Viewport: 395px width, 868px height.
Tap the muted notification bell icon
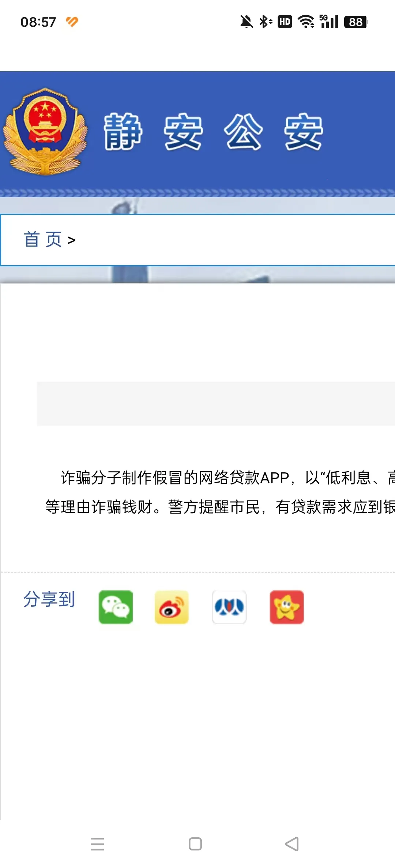(x=247, y=22)
